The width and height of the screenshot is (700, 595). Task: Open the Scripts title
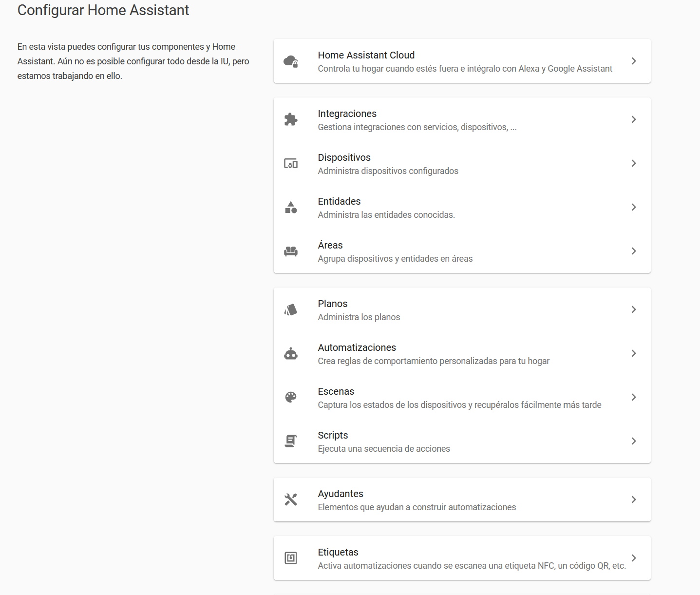pos(333,436)
